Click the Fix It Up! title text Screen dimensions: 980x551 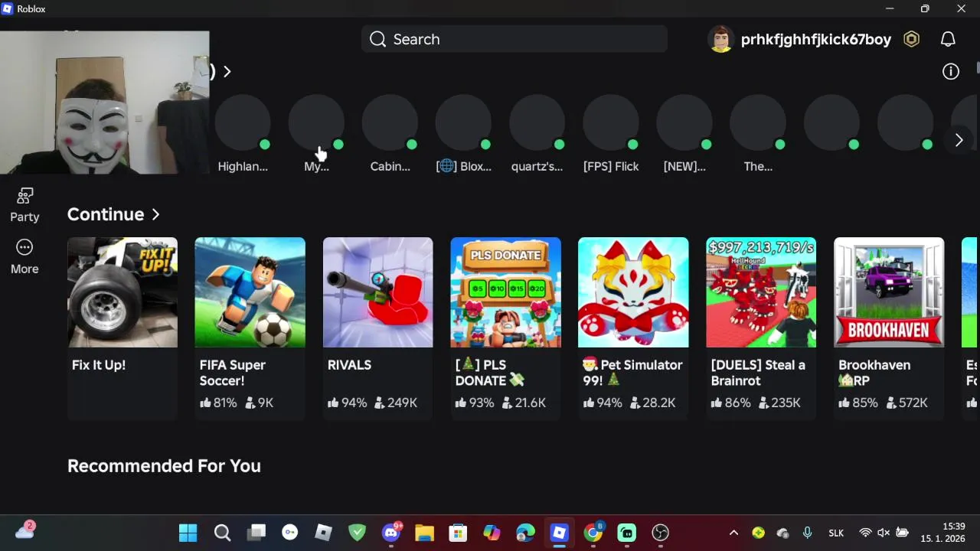99,365
